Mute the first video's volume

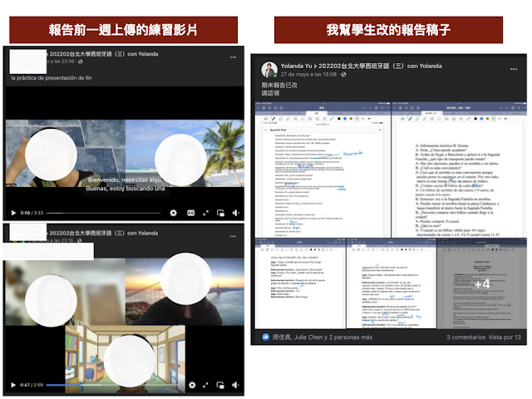[236, 213]
